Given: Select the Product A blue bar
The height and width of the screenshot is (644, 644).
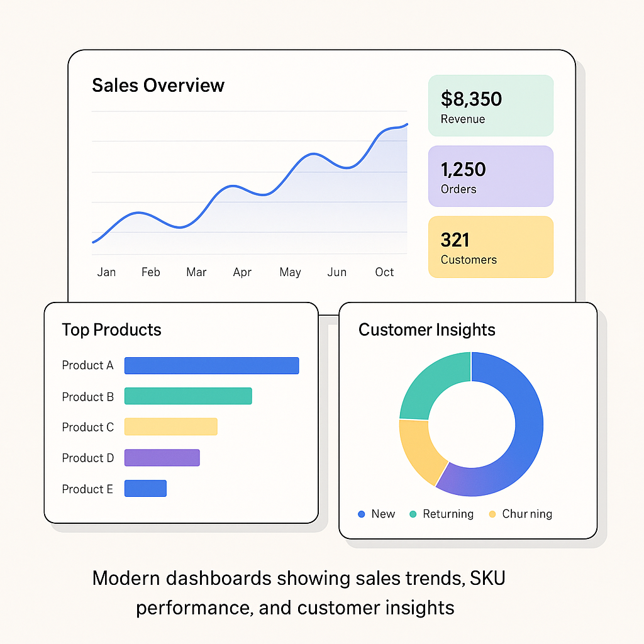Looking at the screenshot, I should (211, 365).
